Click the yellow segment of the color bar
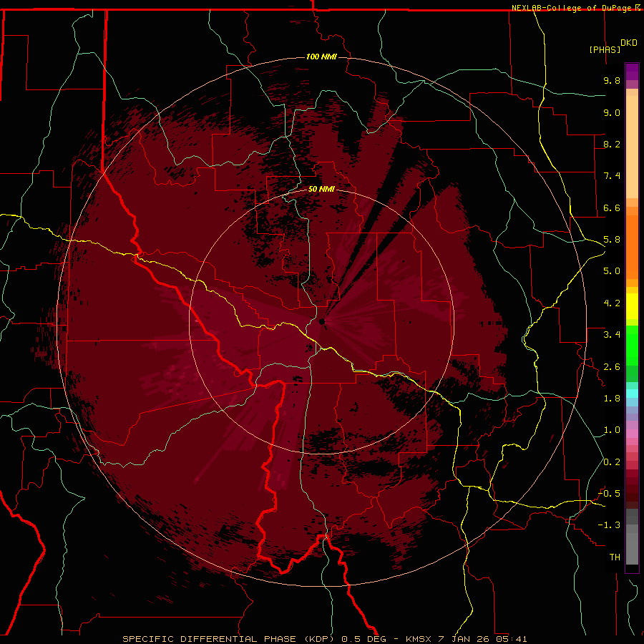 point(632,306)
